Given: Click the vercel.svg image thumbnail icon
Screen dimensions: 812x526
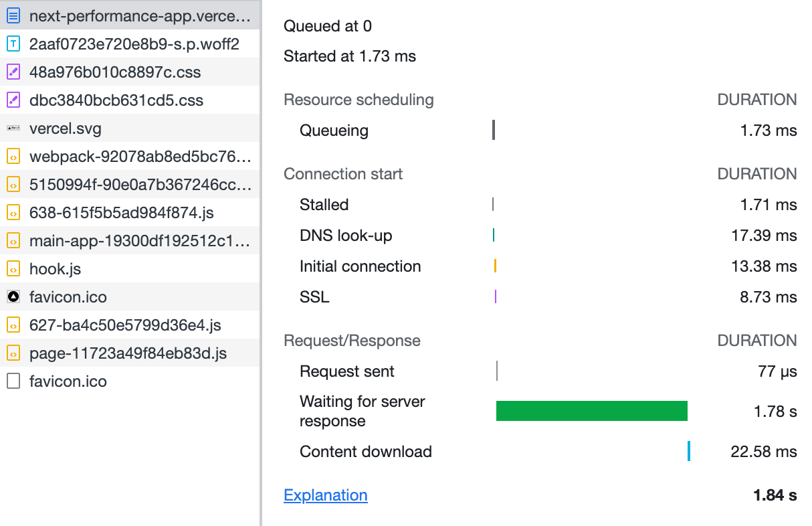Looking at the screenshot, I should pyautogui.click(x=13, y=128).
